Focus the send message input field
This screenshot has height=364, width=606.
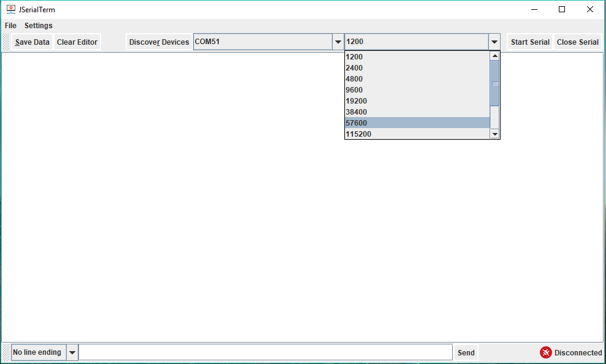(x=266, y=352)
